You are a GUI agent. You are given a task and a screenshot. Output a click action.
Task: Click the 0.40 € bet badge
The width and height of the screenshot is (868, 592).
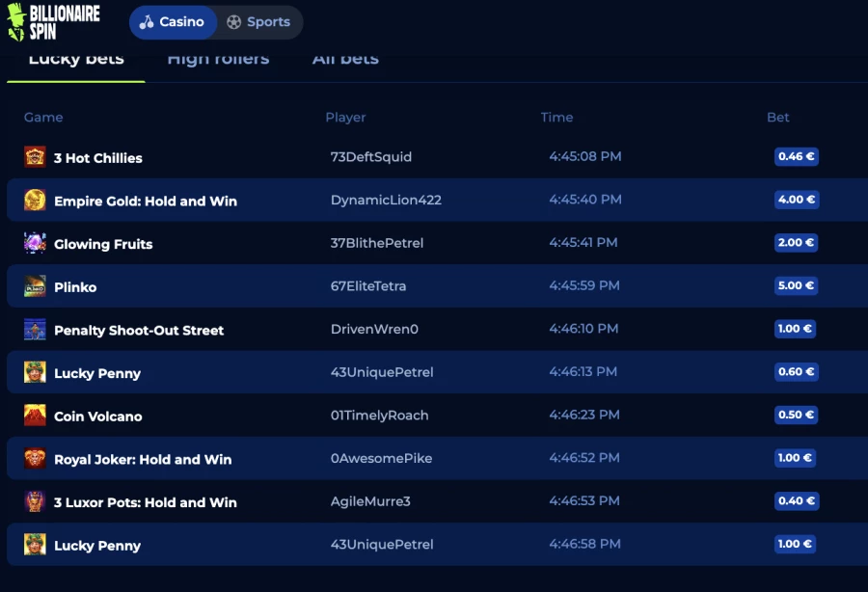coord(797,501)
